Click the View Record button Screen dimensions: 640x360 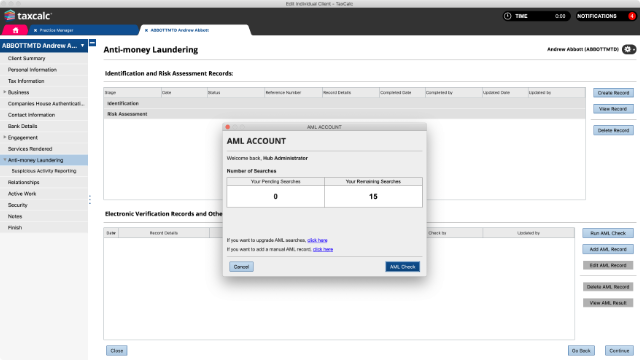[x=613, y=109]
